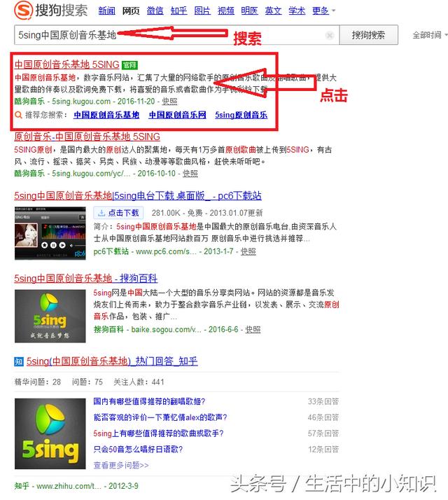
Task: Click suggested search 中国原创音乐网
Action: point(177,115)
